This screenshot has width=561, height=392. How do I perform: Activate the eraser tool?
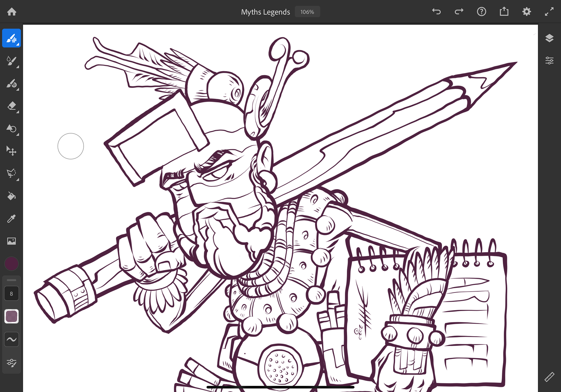click(x=11, y=106)
